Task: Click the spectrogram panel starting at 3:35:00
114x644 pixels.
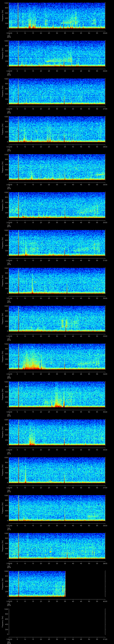Action: (x=57, y=432)
